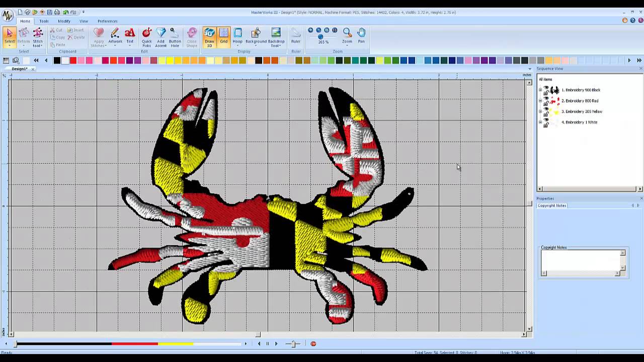The height and width of the screenshot is (362, 644).
Task: Toggle lock on Embroidery 800 Red
Action: (546, 104)
